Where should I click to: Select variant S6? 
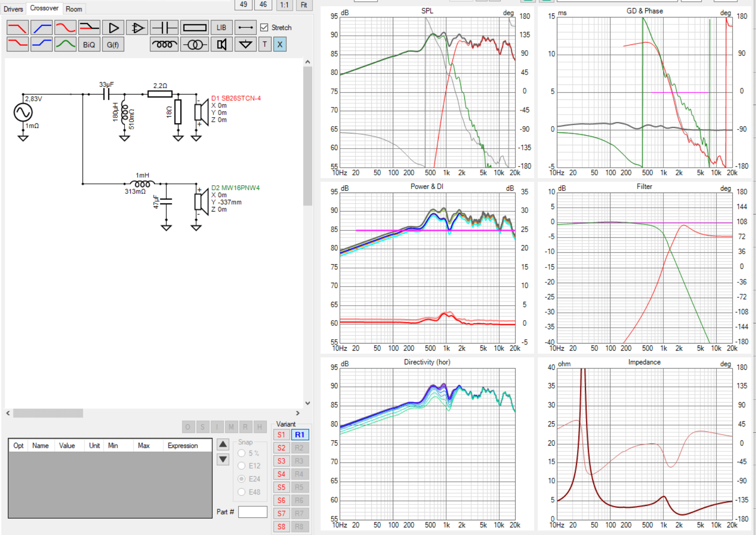point(282,501)
